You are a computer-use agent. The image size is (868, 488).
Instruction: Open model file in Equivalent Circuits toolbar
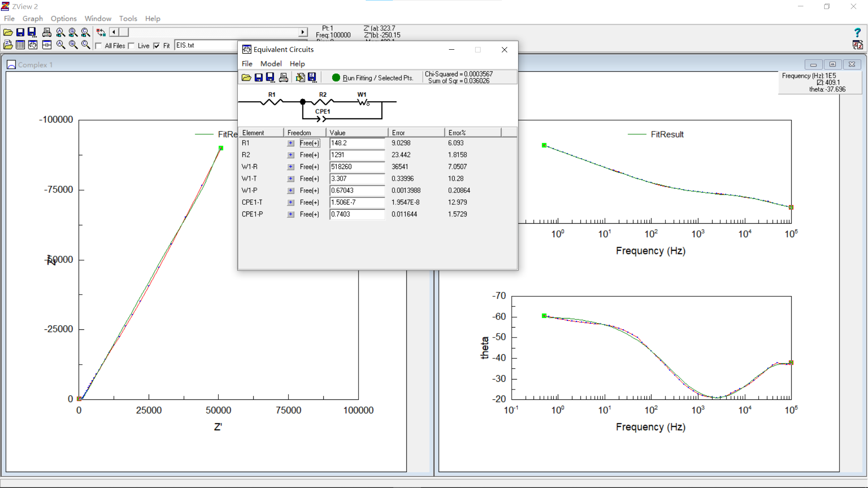246,78
